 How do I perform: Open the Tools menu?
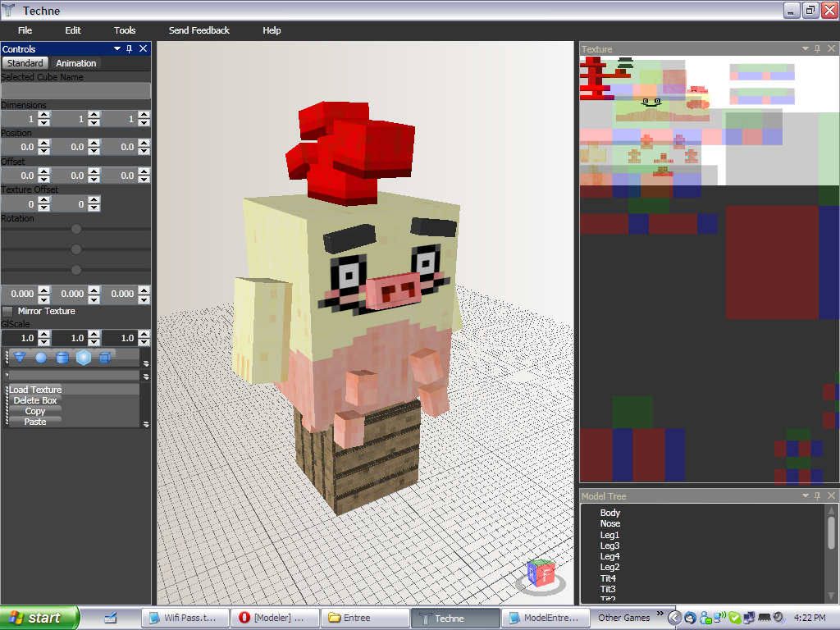click(125, 30)
